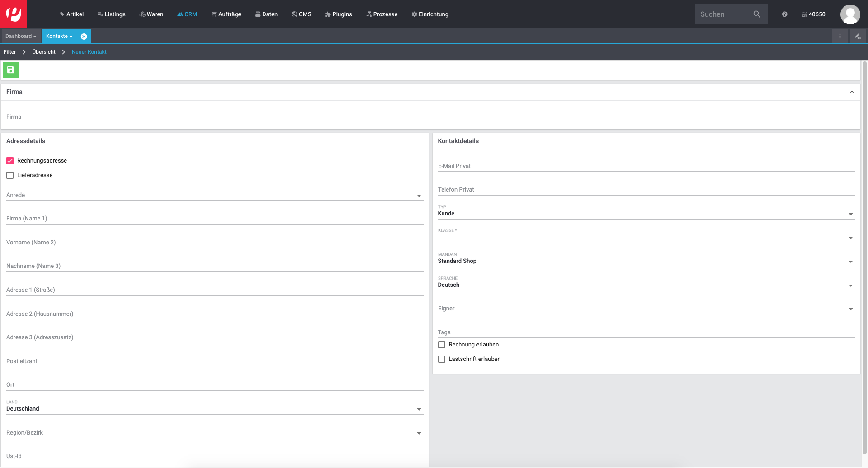Open the Anrede dropdown
This screenshot has width=868, height=468.
click(215, 196)
